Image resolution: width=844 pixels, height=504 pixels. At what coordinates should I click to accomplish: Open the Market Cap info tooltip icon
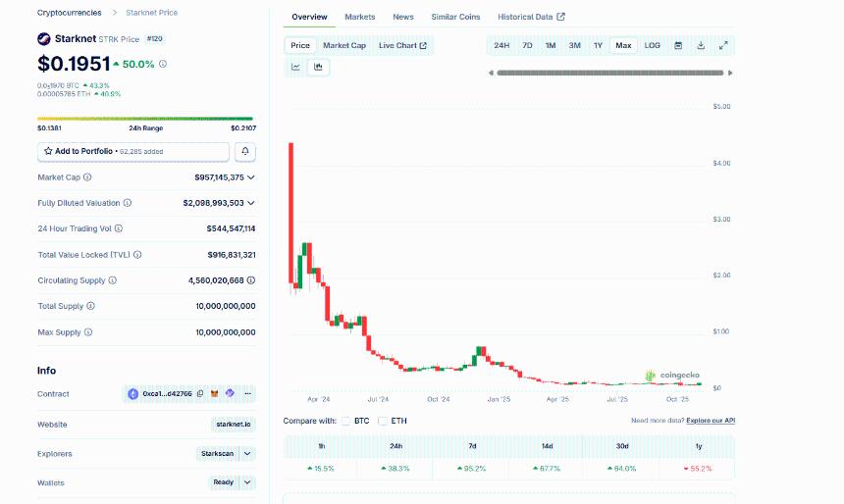point(87,176)
